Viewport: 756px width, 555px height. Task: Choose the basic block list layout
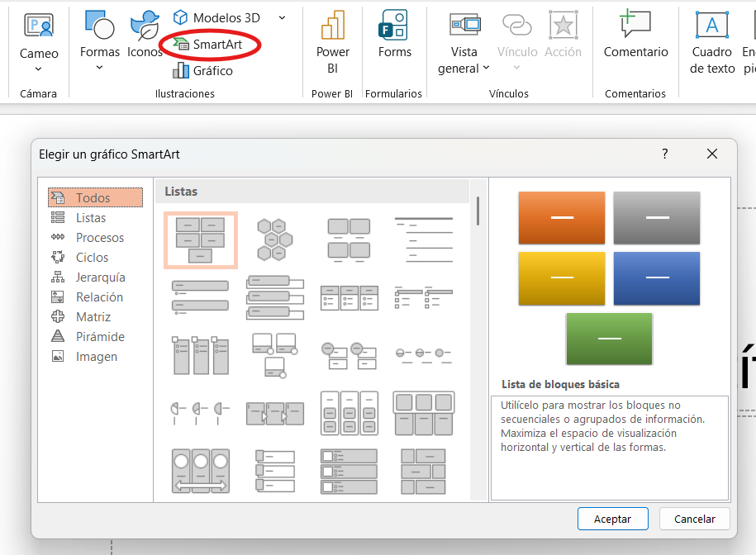[x=201, y=240]
